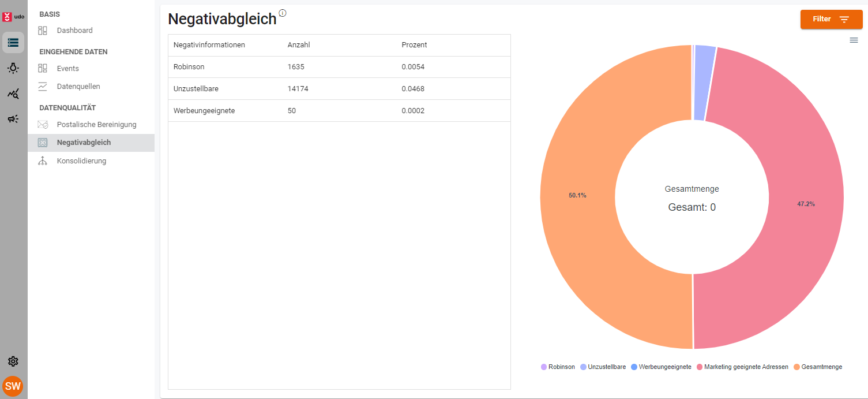Toggle Werbeungeeignete series in chart legend
The height and width of the screenshot is (399, 868).
(x=661, y=367)
